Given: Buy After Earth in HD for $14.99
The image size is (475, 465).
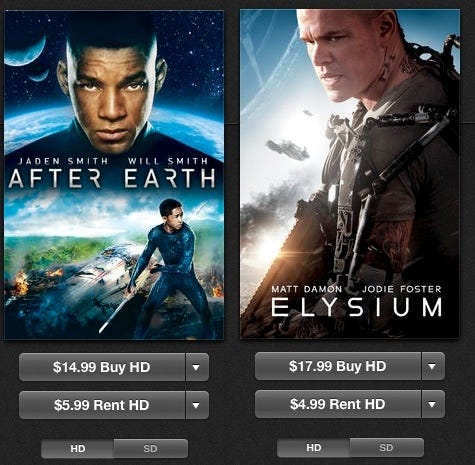Looking at the screenshot, I should (102, 367).
